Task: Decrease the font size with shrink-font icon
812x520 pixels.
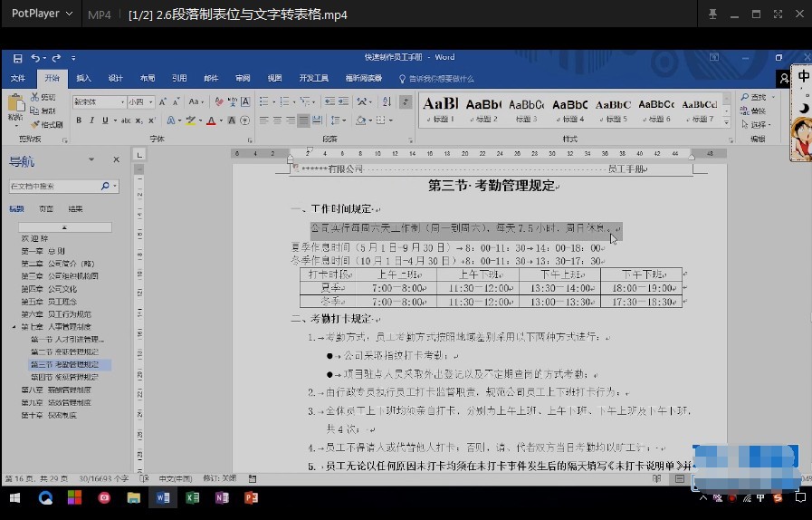Action: (x=177, y=101)
